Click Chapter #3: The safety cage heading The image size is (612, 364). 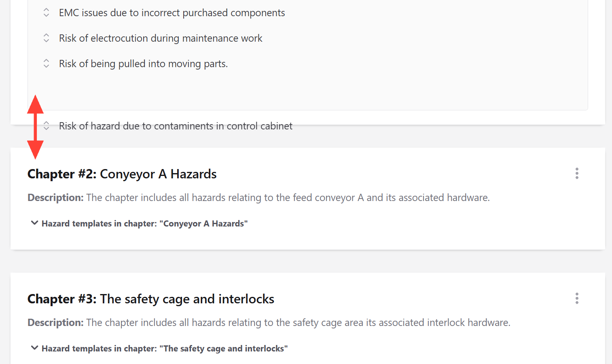151,299
